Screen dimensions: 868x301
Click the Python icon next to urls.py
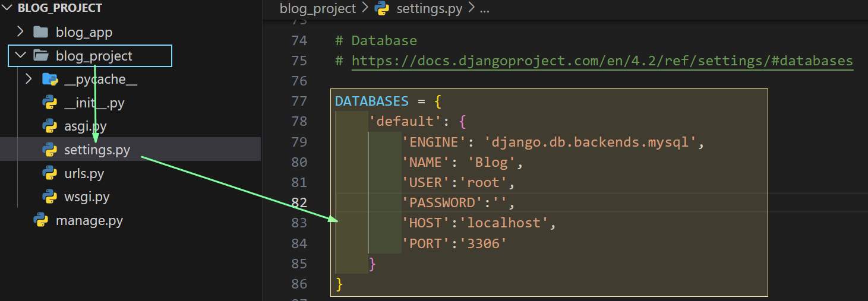click(50, 173)
